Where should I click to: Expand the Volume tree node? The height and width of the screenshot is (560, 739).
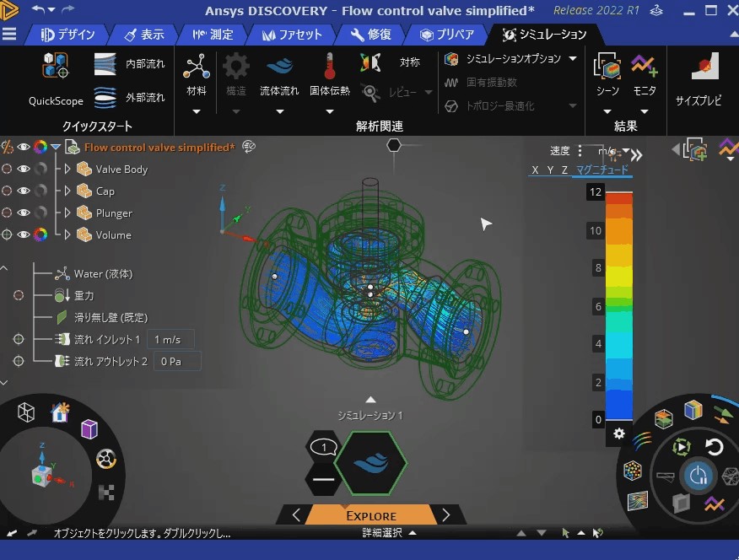(x=67, y=234)
